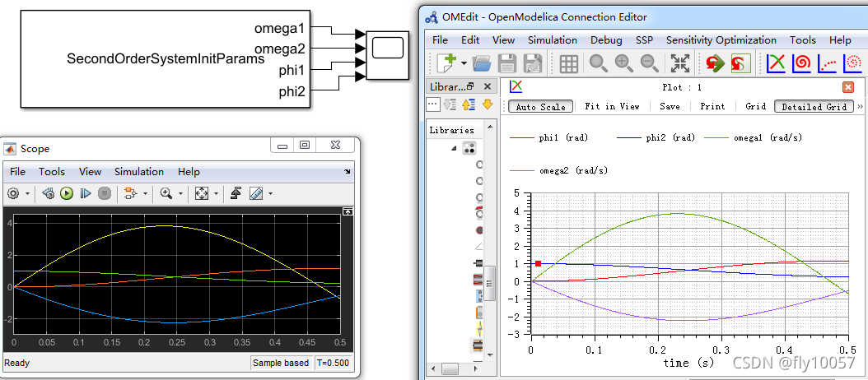
Task: Open New Array Parametric Plot icon
Action: [x=854, y=63]
